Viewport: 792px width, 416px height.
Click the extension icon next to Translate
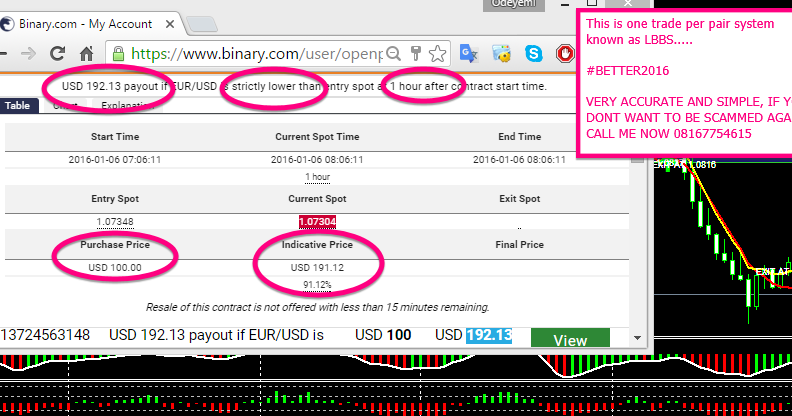(501, 54)
